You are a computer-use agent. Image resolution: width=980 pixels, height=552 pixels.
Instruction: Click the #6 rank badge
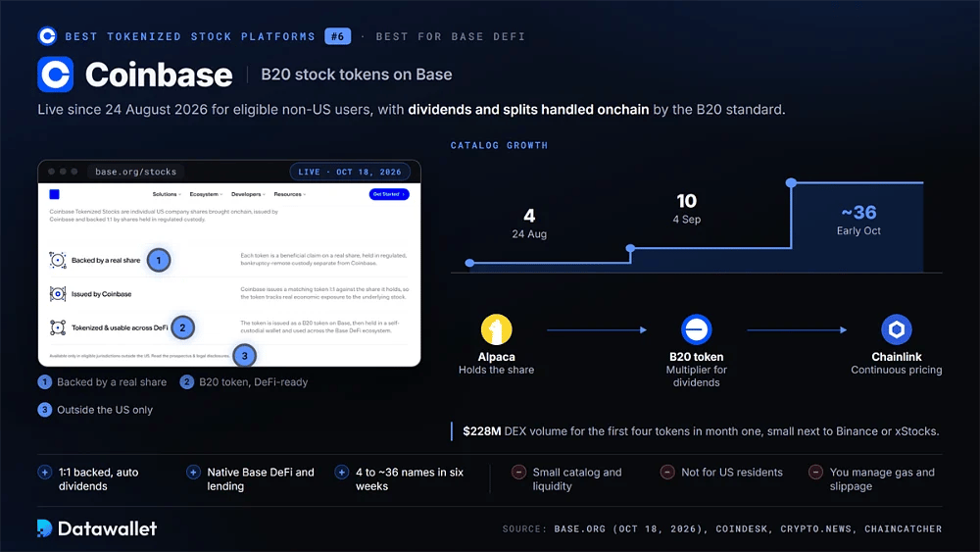point(337,36)
